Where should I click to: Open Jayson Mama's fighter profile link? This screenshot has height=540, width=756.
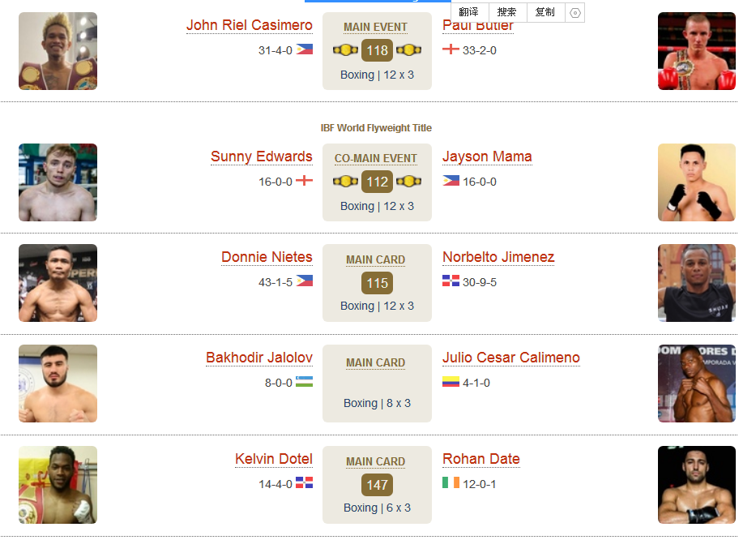488,156
